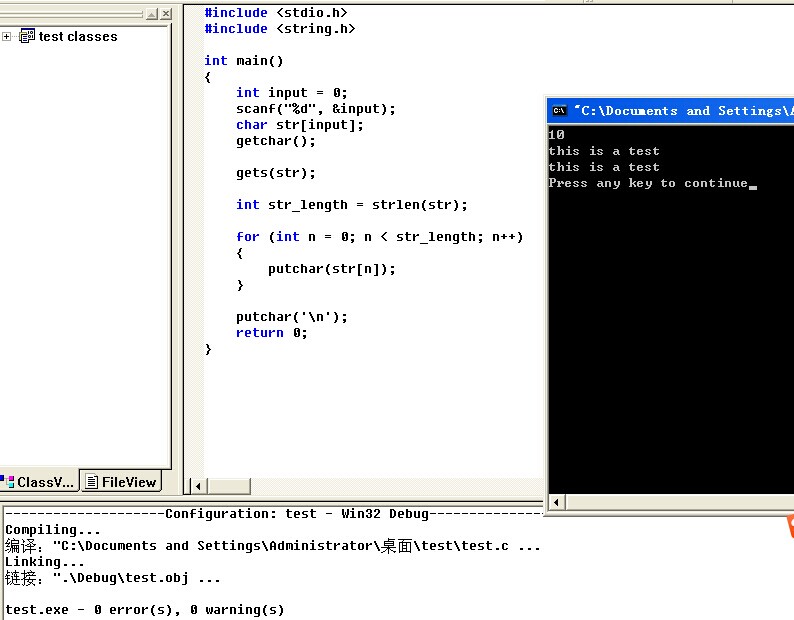Click the '10' line in the console

click(x=557, y=135)
